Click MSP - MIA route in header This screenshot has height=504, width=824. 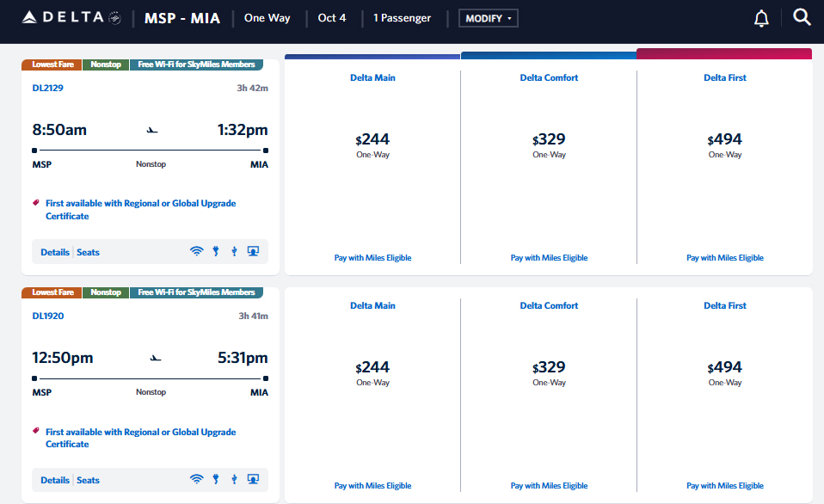pos(181,18)
